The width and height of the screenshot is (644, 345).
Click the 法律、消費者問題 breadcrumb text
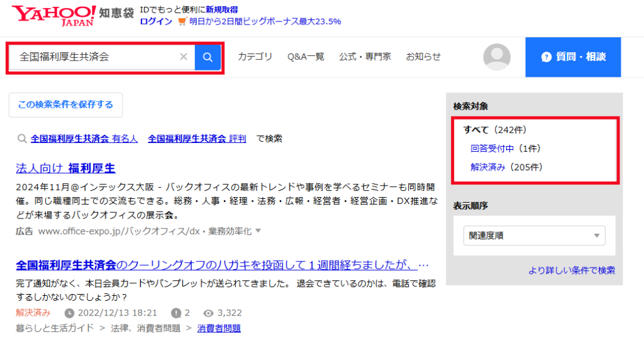pyautogui.click(x=145, y=328)
